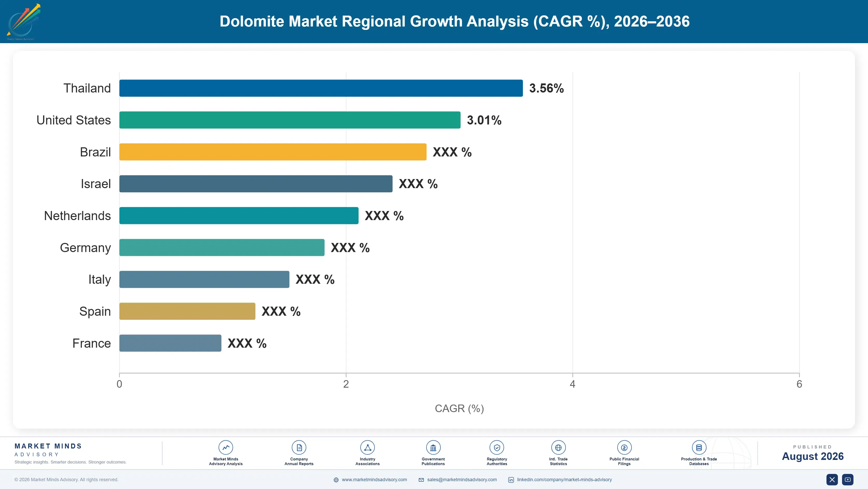Click the Thailand bar in chart
The width and height of the screenshot is (868, 489).
[321, 88]
